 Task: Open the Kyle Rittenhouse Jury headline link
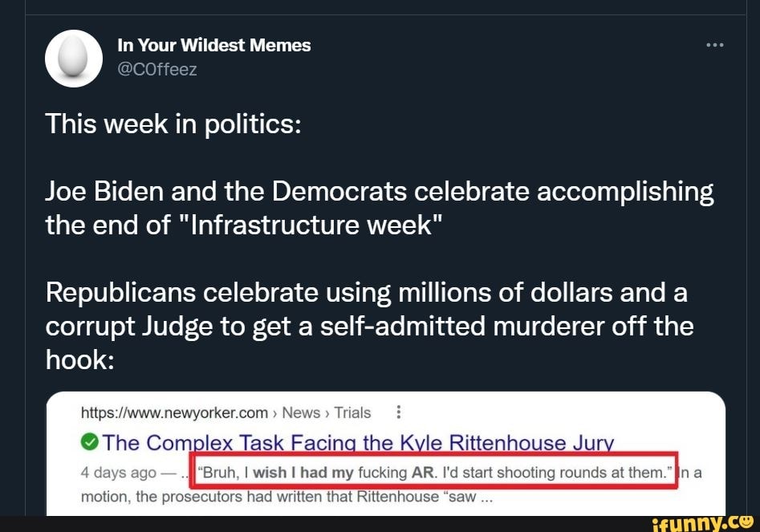[x=358, y=442]
